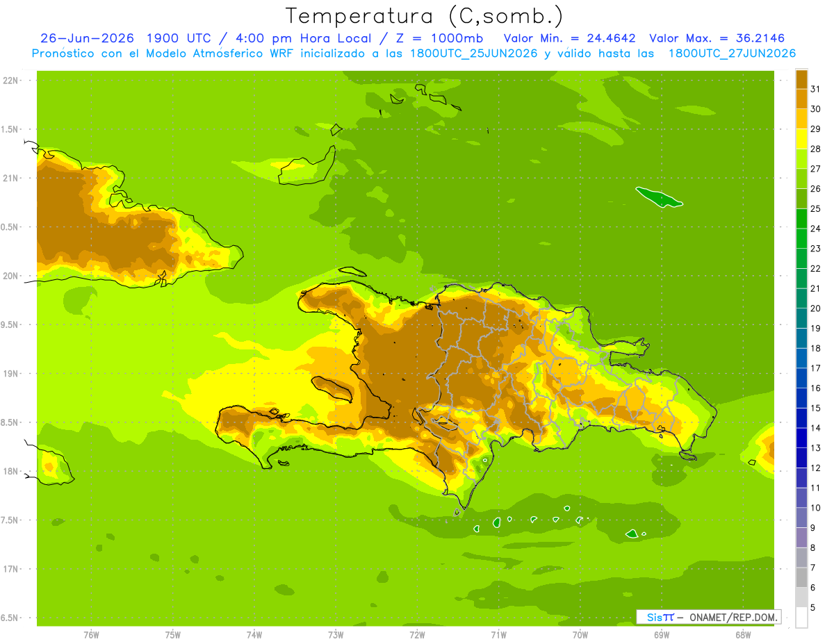Click the "20N" latitude label
Image resolution: width=834 pixels, height=644 pixels.
(10, 276)
